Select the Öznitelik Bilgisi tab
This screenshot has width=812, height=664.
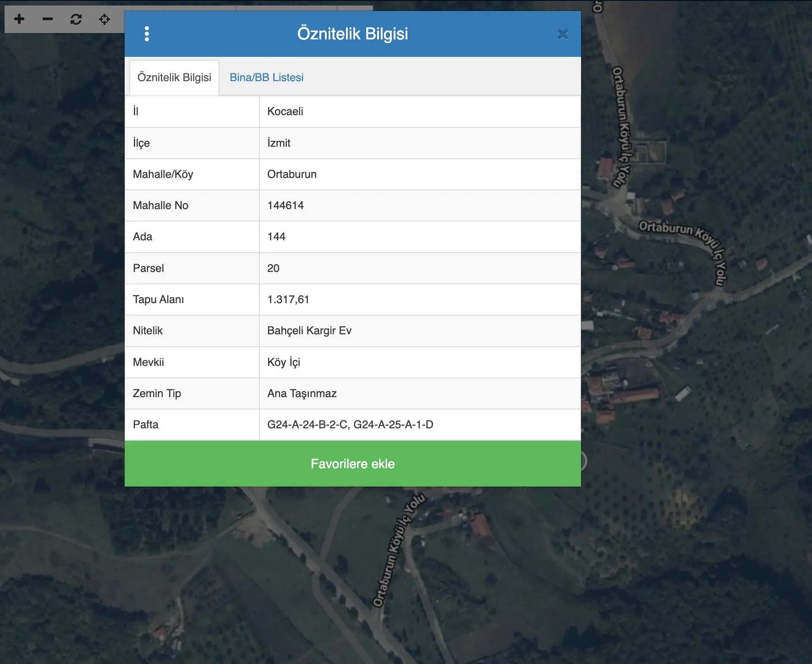click(x=174, y=77)
